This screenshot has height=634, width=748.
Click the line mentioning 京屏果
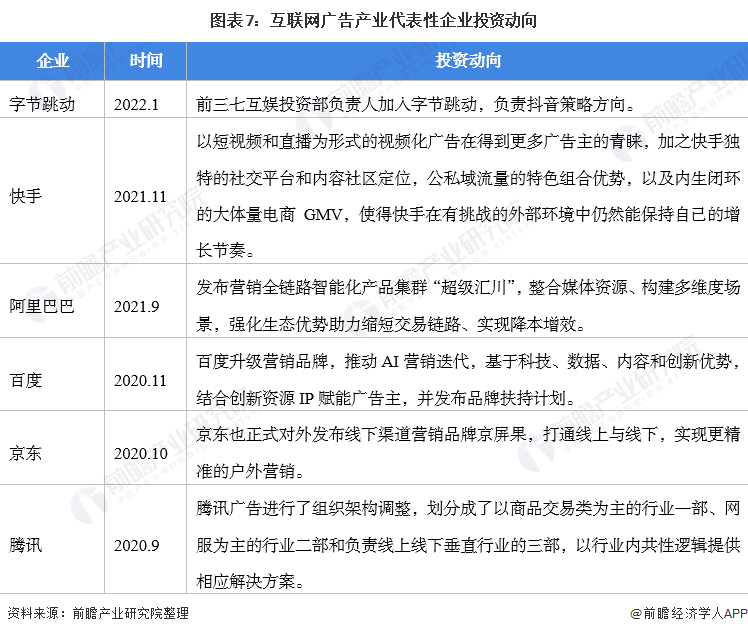[x=468, y=434]
